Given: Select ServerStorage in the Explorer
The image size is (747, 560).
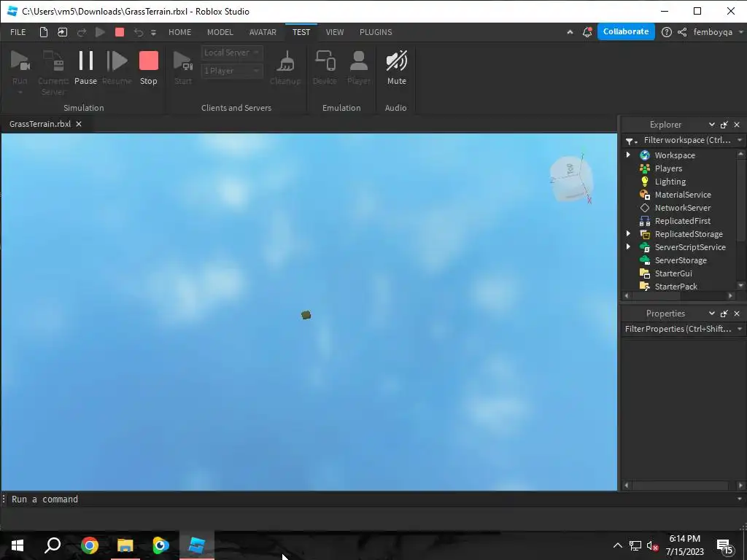Looking at the screenshot, I should pos(681,260).
